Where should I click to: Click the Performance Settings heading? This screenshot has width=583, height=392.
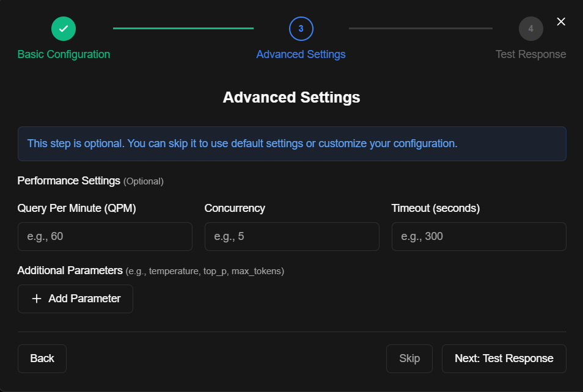68,181
